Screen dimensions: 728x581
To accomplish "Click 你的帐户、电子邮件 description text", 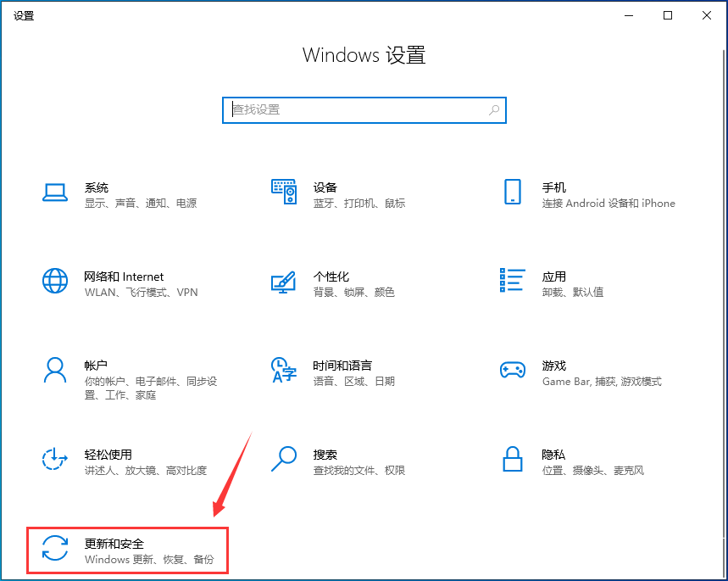I will pos(150,388).
